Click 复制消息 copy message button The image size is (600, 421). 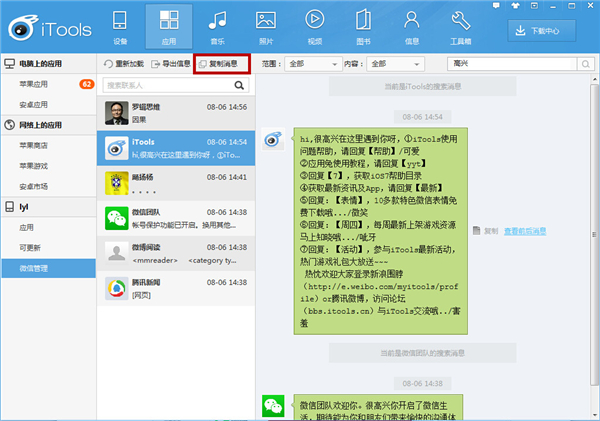coord(222,64)
